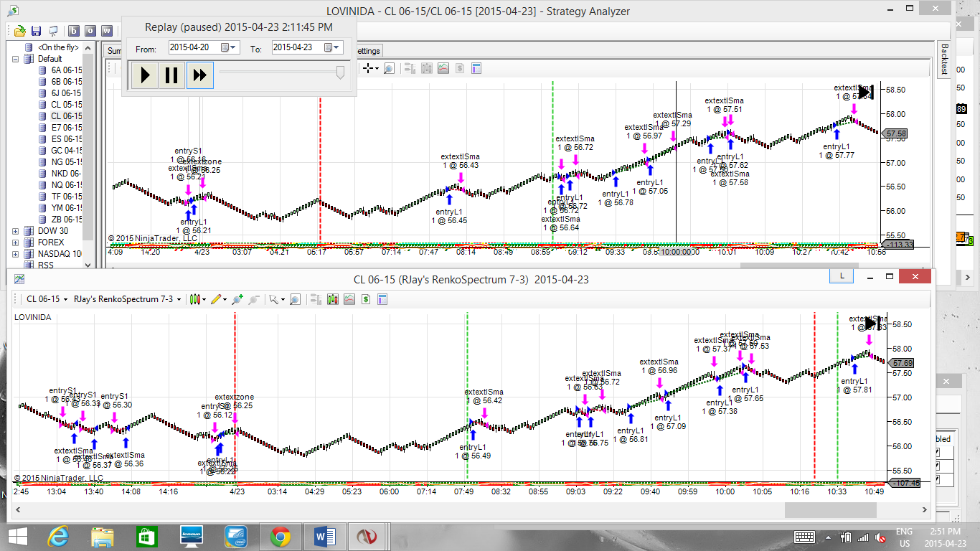Image resolution: width=980 pixels, height=551 pixels.
Task: Click the replay speed slider handle
Action: click(x=340, y=72)
